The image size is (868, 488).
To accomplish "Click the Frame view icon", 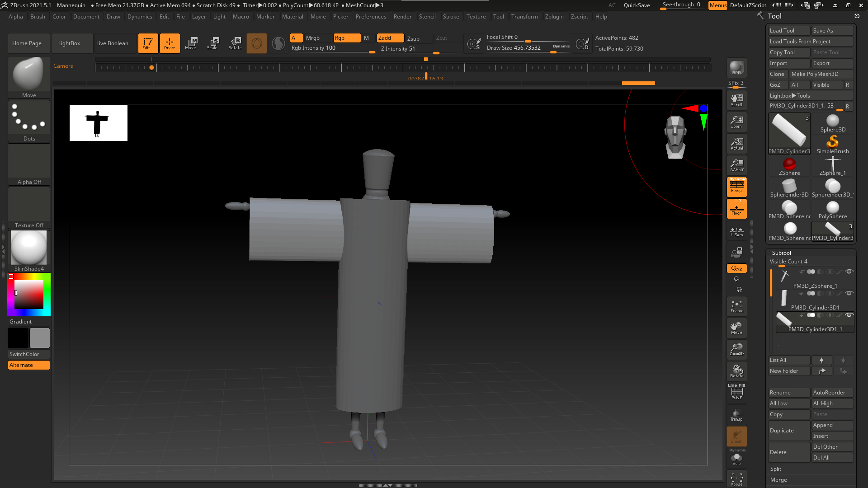I will [x=736, y=306].
